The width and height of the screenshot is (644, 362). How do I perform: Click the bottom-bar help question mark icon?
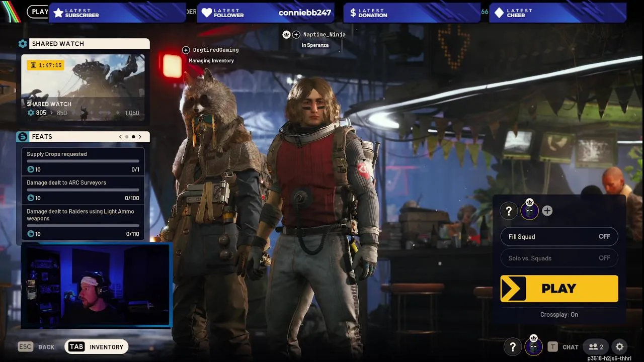[513, 347]
